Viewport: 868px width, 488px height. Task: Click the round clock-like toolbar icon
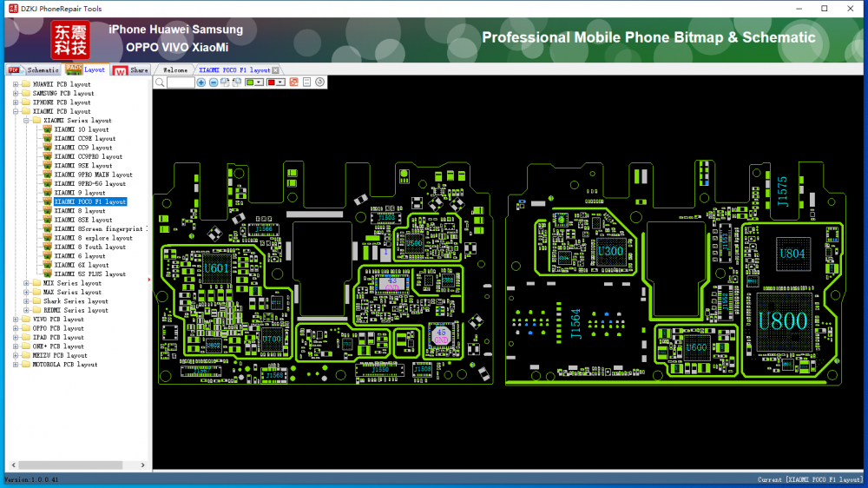319,82
